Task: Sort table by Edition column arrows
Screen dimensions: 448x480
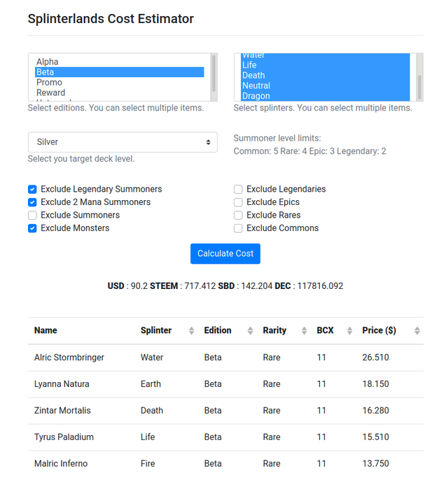Action: pos(250,330)
